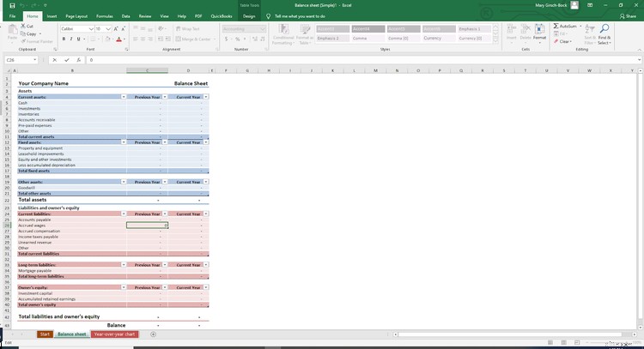Open the Formulas tab
This screenshot has width=644, height=349.
pos(104,16)
